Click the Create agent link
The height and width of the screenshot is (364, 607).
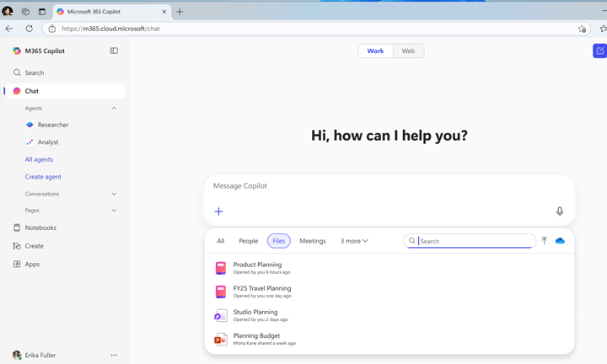click(43, 177)
